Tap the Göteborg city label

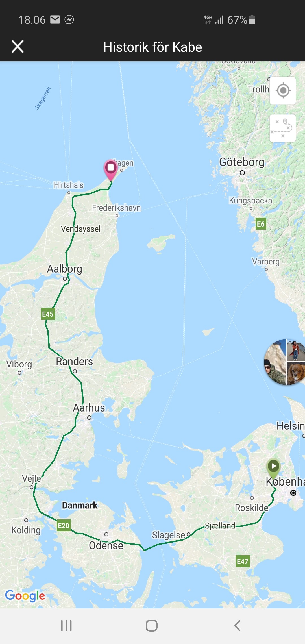click(x=242, y=162)
